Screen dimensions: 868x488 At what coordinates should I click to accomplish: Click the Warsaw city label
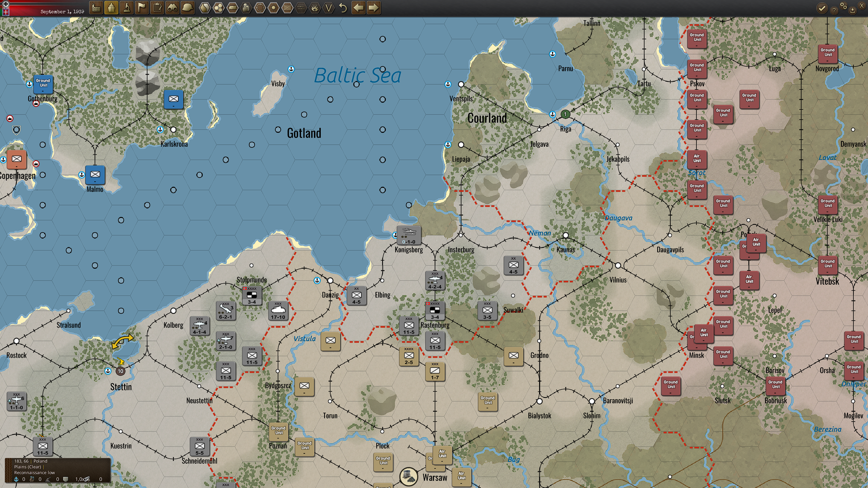click(435, 477)
